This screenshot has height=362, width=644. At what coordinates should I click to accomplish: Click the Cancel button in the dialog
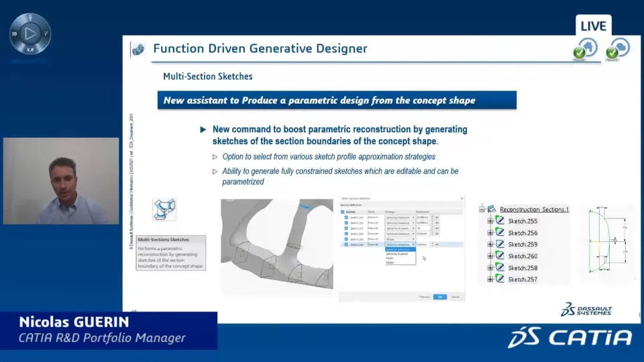455,297
